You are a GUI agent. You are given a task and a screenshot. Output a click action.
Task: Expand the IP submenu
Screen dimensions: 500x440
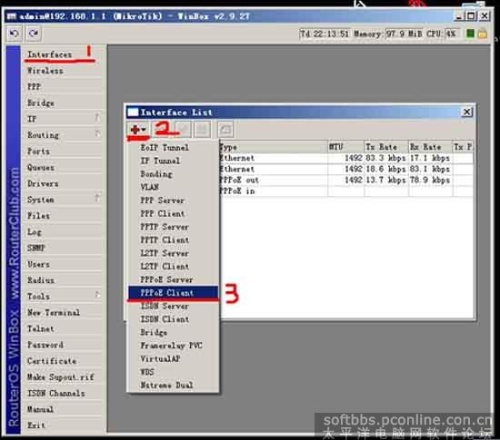coord(63,119)
